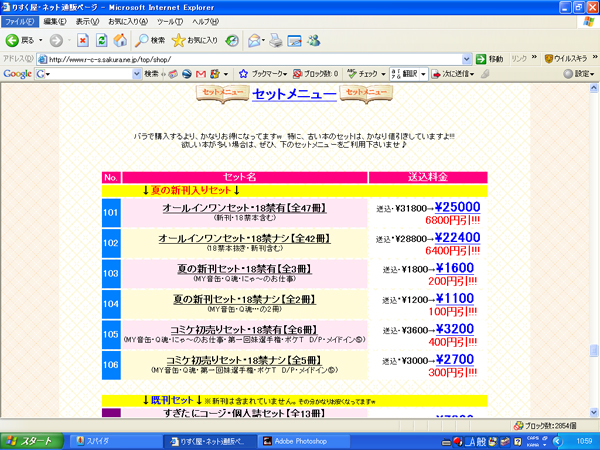Screen dimensions: 600x450
Task: Click spell Check toolbar button
Action: click(363, 74)
